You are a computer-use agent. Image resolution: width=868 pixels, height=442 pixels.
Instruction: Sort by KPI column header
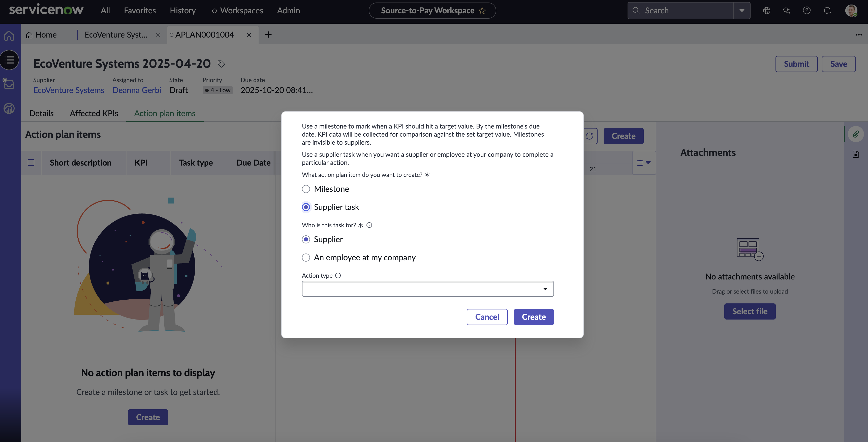(x=141, y=163)
